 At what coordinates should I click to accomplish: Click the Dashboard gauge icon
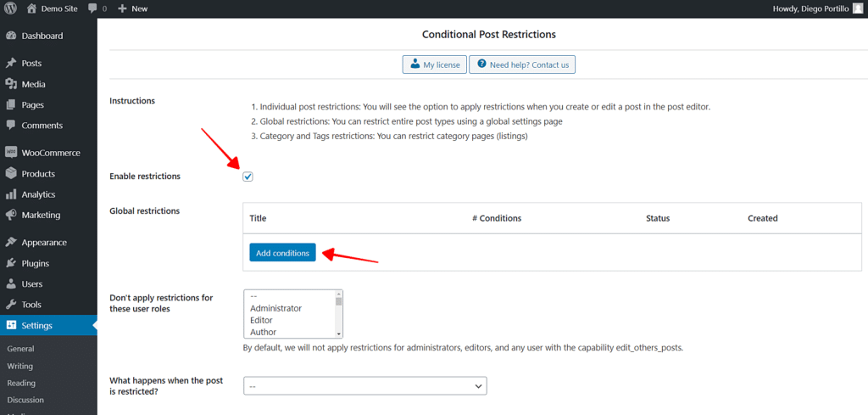click(x=11, y=36)
